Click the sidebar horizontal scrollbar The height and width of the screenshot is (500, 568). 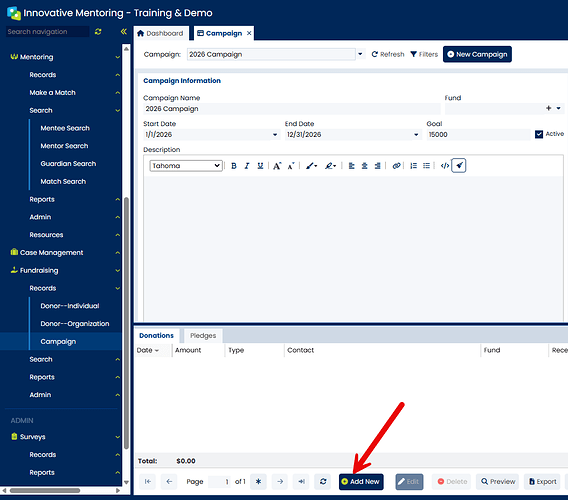[x=45, y=491]
